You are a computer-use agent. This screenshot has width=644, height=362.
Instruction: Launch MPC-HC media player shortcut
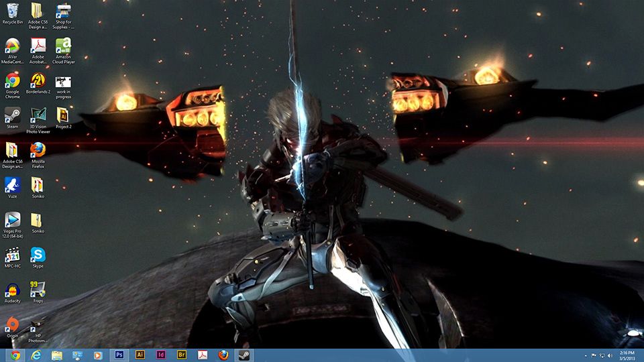[x=12, y=257]
